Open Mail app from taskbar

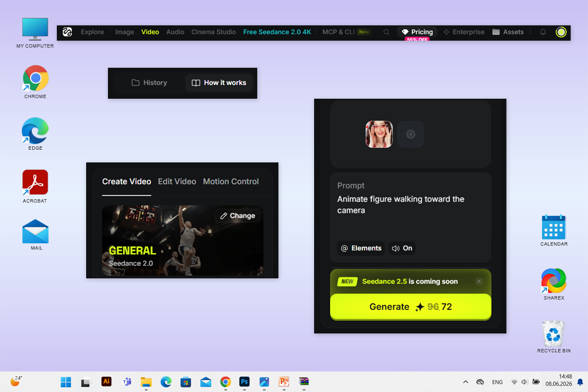coord(206,382)
